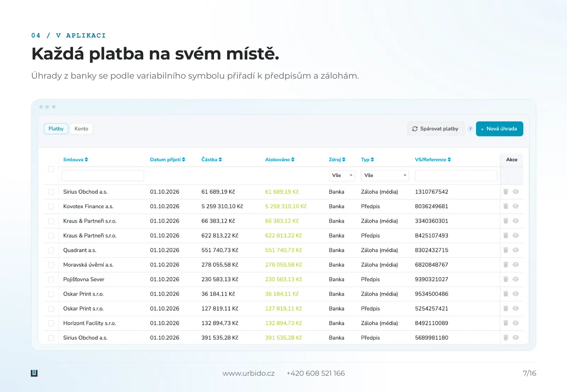Delete payment with reference 9534500486
This screenshot has height=392, width=567.
(506, 294)
